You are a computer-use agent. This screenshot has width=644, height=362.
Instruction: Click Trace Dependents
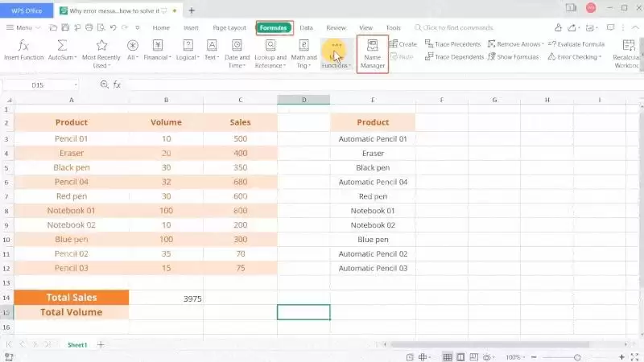click(x=454, y=56)
